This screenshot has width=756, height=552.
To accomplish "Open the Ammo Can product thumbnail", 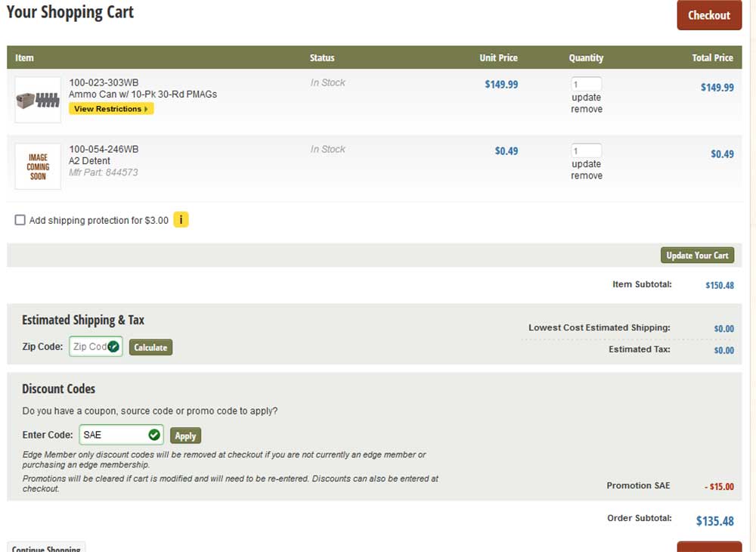I will [x=38, y=100].
